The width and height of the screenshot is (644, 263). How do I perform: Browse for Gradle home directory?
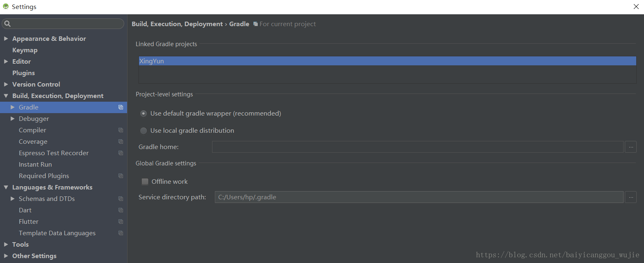[631, 147]
